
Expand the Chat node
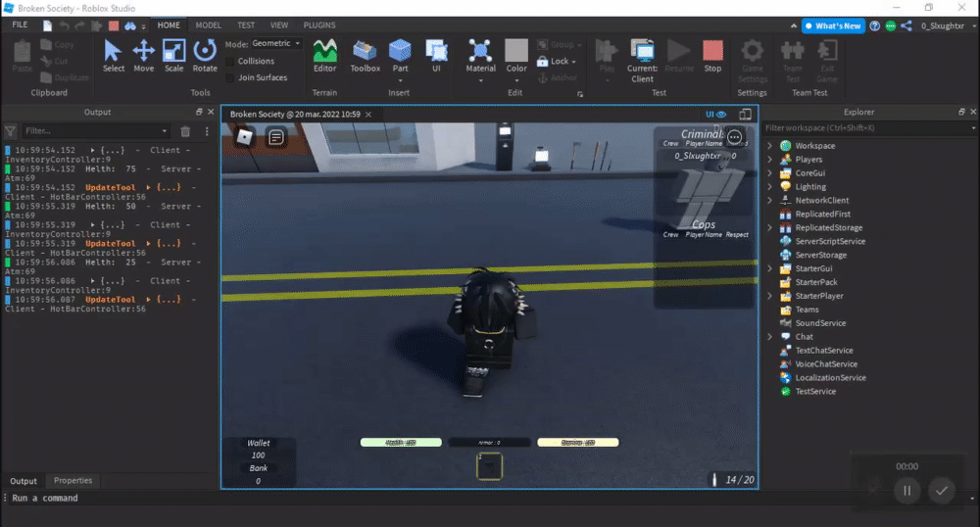pyautogui.click(x=770, y=337)
